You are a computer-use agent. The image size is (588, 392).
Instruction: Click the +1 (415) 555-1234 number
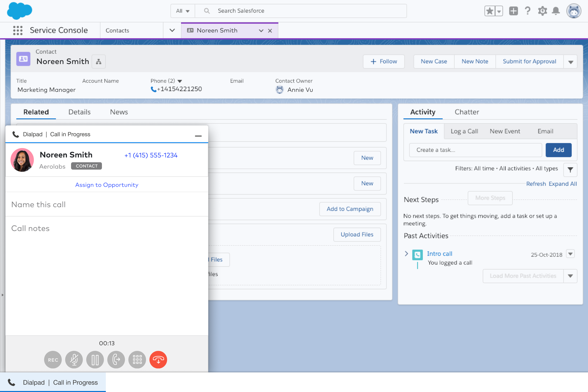tap(151, 155)
